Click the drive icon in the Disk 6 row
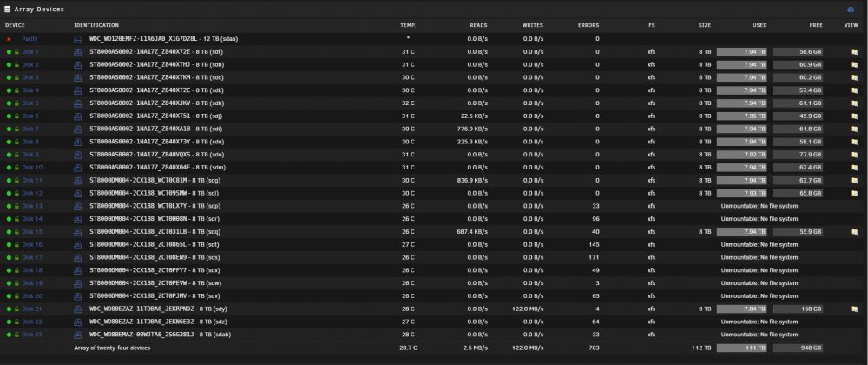Viewport: 868px width, 365px height. point(78,116)
